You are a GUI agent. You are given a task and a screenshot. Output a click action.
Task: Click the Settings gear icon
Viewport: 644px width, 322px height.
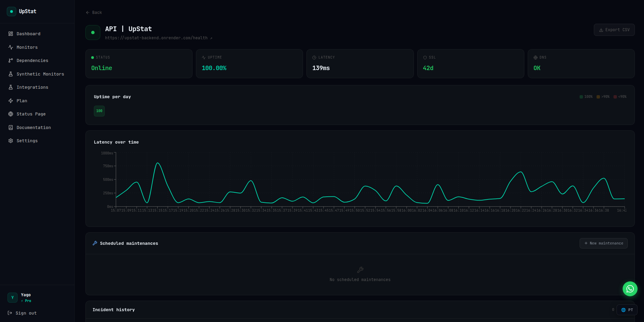pyautogui.click(x=11, y=141)
